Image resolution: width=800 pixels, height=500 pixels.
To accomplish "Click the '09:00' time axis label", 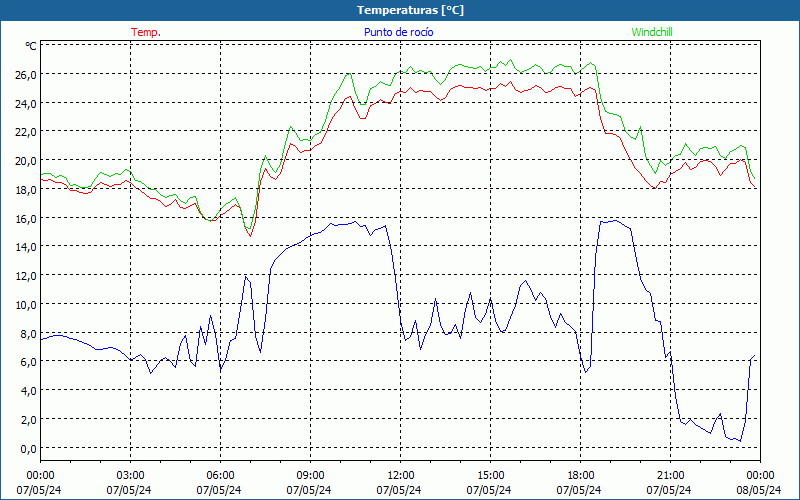I will coord(310,476).
